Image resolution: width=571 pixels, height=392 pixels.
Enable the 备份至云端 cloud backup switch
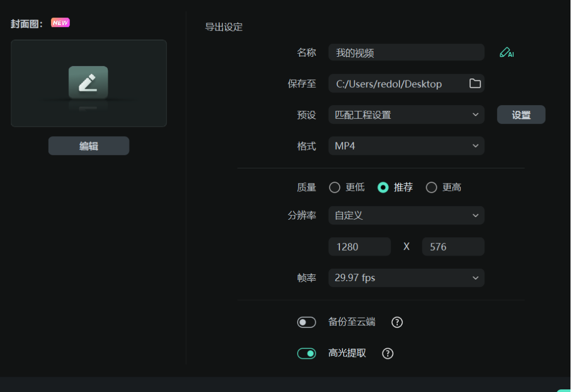[x=306, y=322]
